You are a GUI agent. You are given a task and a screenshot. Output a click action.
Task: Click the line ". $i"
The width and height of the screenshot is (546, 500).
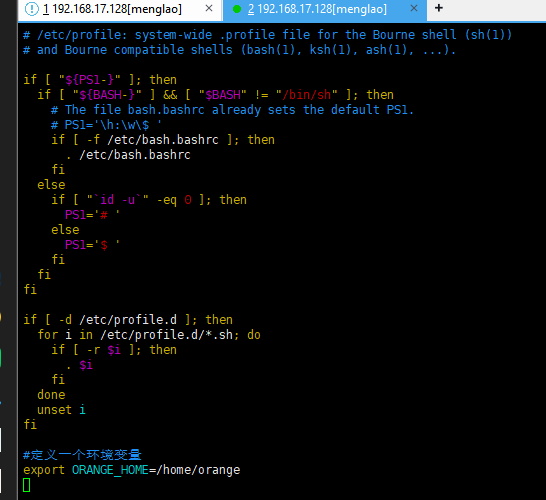pyautogui.click(x=79, y=365)
